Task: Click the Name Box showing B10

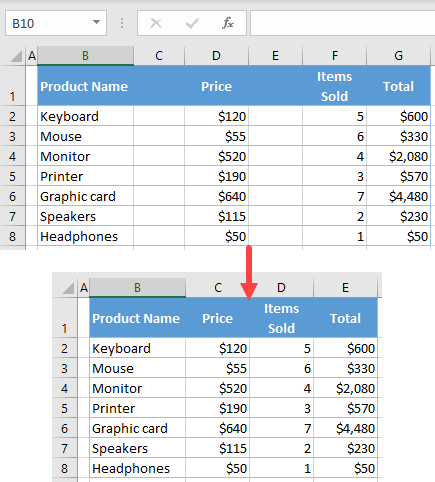Action: pyautogui.click(x=56, y=23)
